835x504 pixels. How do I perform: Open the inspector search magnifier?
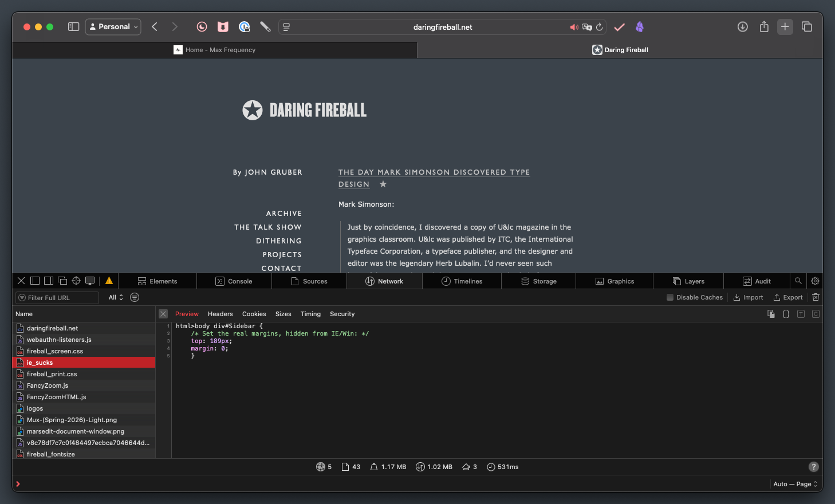coord(798,281)
